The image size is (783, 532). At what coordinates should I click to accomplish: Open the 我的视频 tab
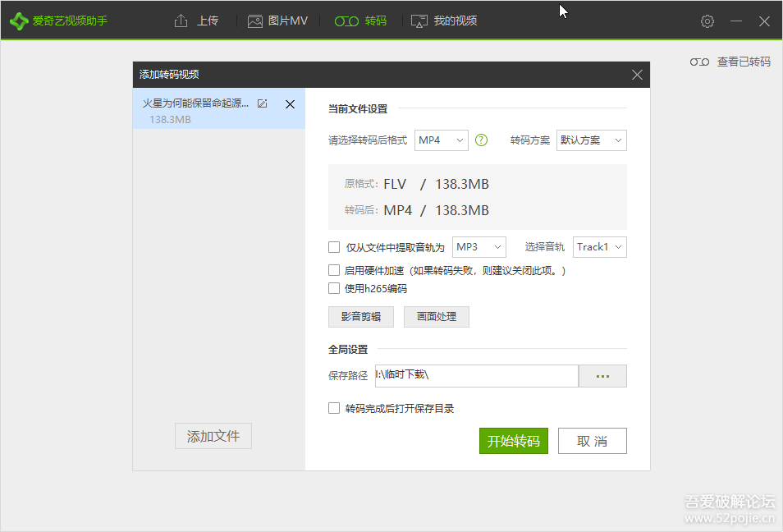pyautogui.click(x=444, y=21)
